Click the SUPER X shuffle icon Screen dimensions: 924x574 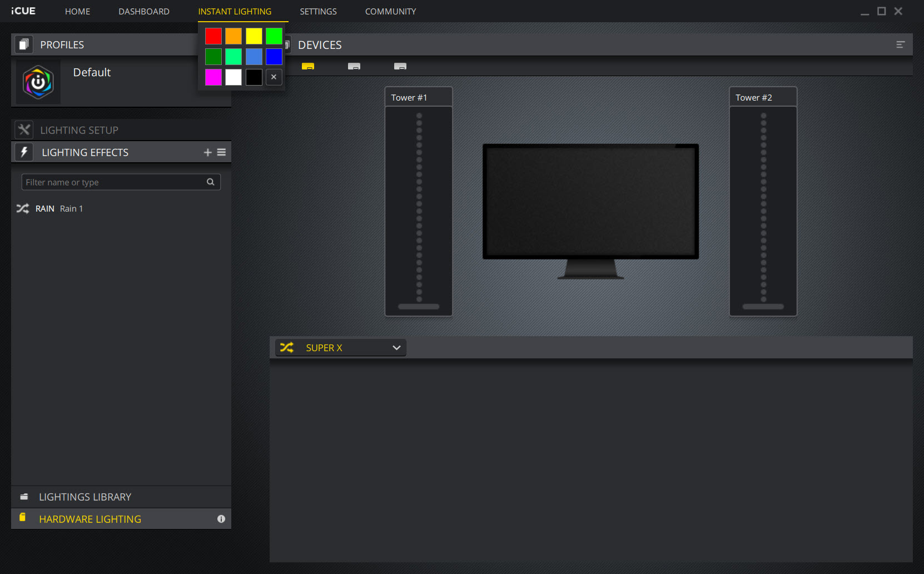click(x=287, y=348)
